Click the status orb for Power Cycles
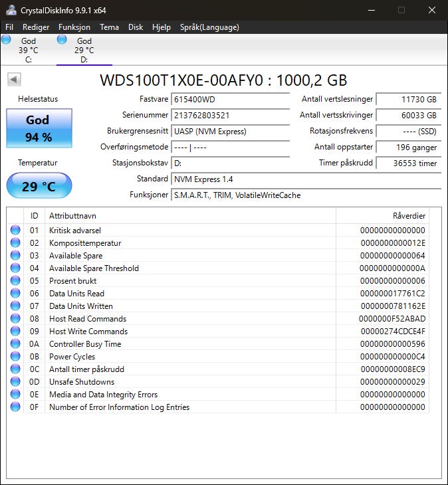Screen dimensions: 448x485 [x=15, y=356]
